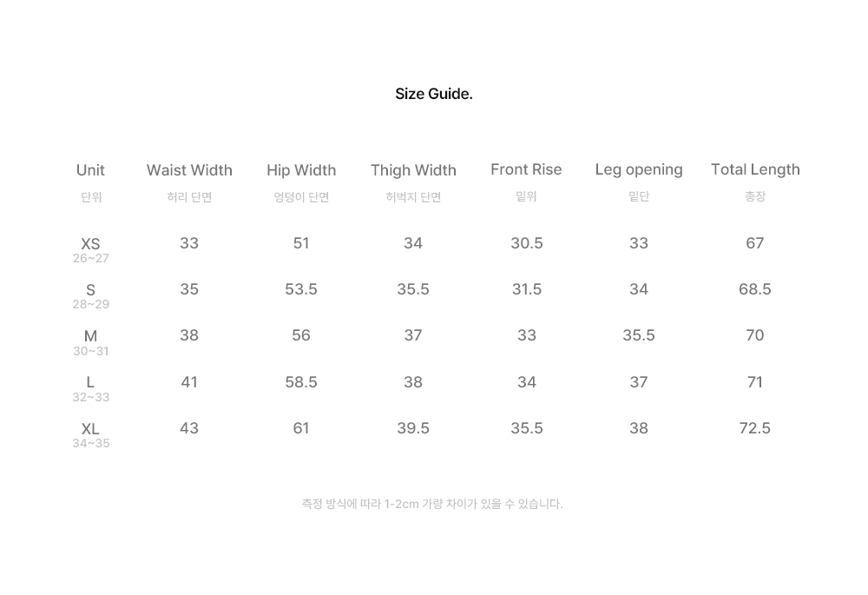The height and width of the screenshot is (595, 868).
Task: Click the Thigh Width column header
Action: tap(413, 170)
